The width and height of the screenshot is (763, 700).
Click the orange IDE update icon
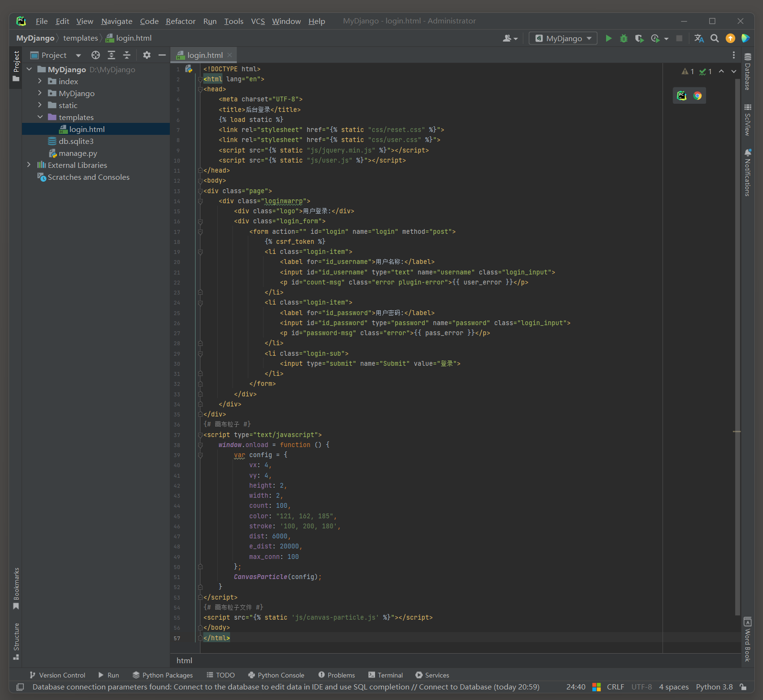click(x=730, y=38)
